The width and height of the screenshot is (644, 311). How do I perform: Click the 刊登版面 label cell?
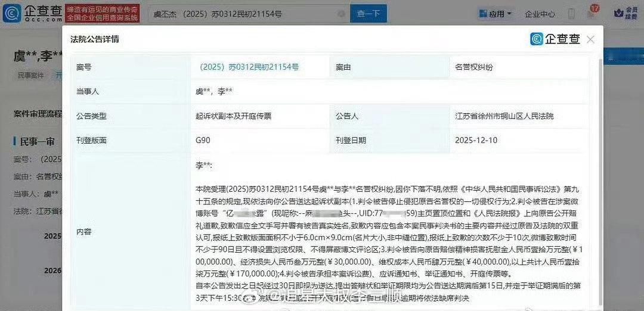click(131, 141)
